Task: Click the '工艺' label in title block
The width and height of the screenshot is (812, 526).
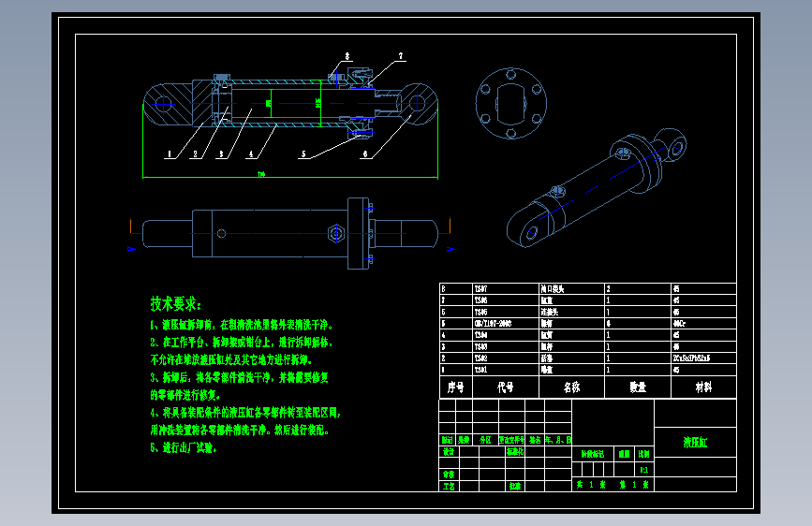Action: 449,486
